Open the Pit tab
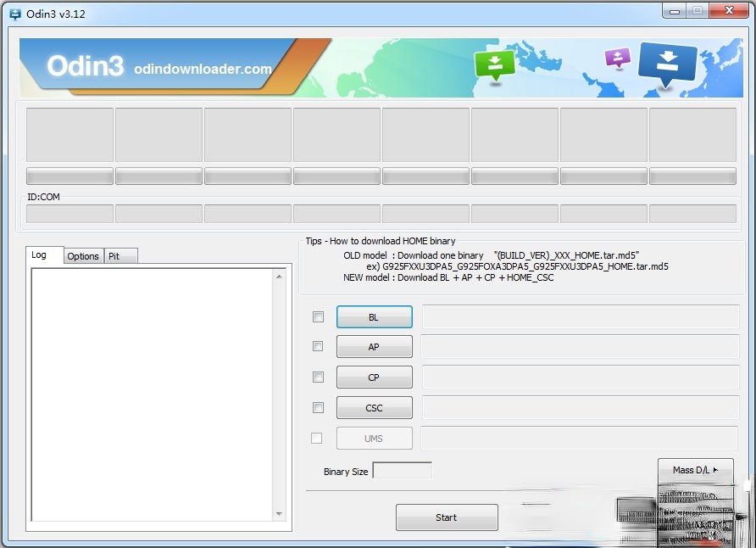The image size is (756, 548). point(121,256)
